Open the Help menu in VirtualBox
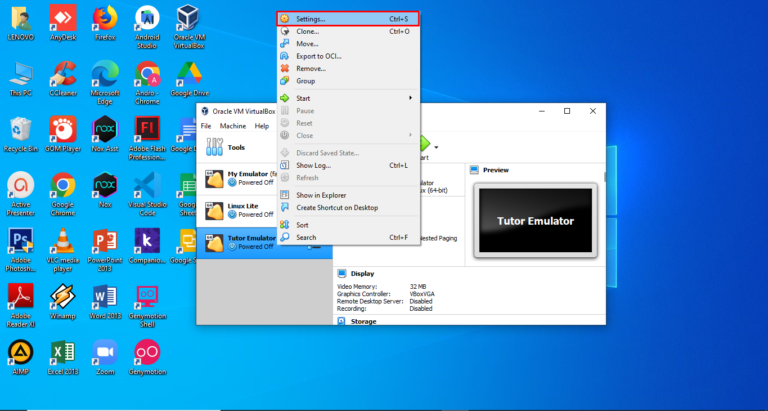Screen dimensions: 768x411 click(x=262, y=126)
